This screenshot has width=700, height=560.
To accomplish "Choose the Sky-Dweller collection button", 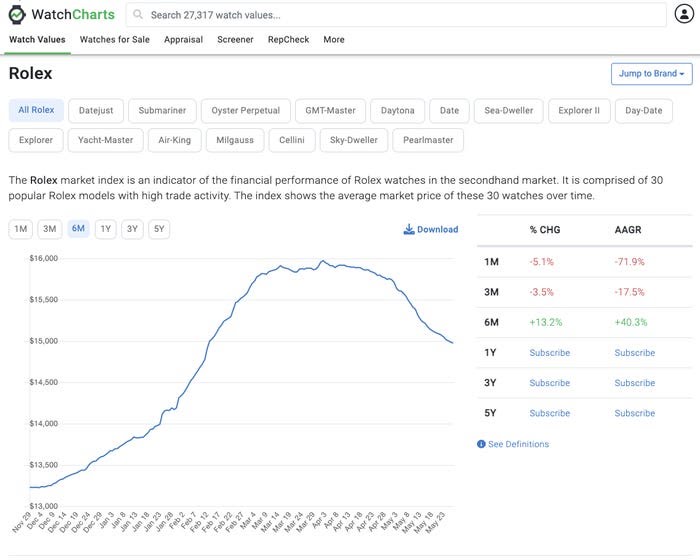I will click(x=354, y=140).
